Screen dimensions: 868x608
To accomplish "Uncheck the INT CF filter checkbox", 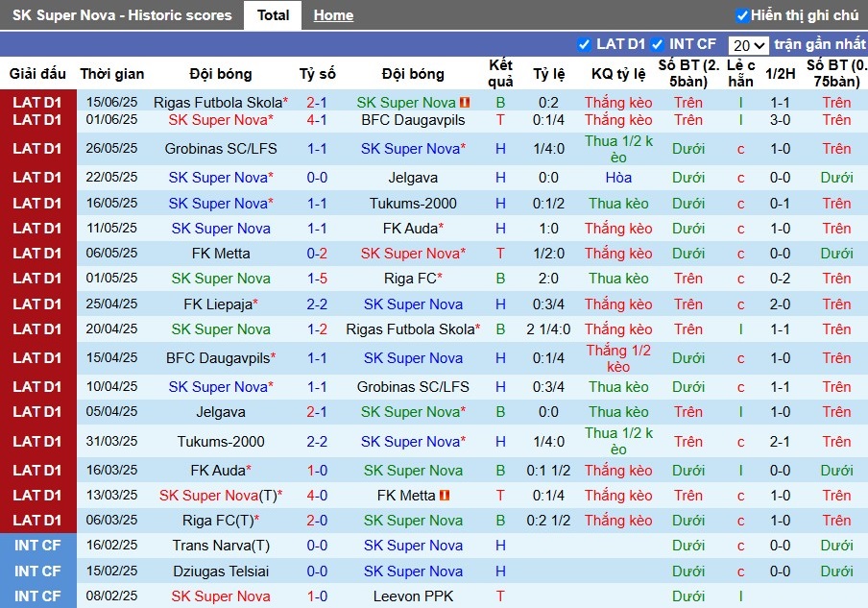I will (657, 44).
